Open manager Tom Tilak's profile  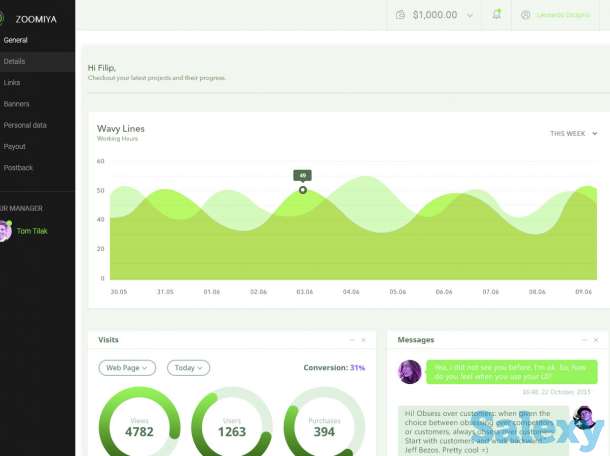click(32, 231)
